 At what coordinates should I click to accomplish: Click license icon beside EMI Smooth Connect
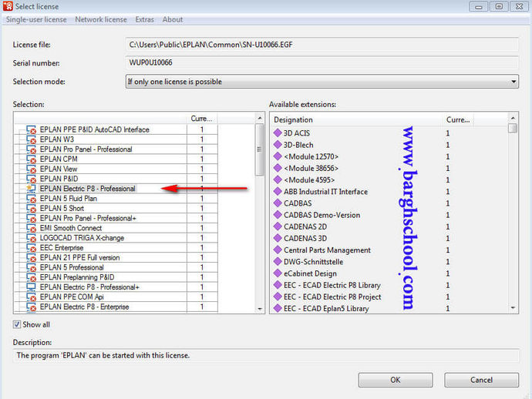click(x=32, y=228)
